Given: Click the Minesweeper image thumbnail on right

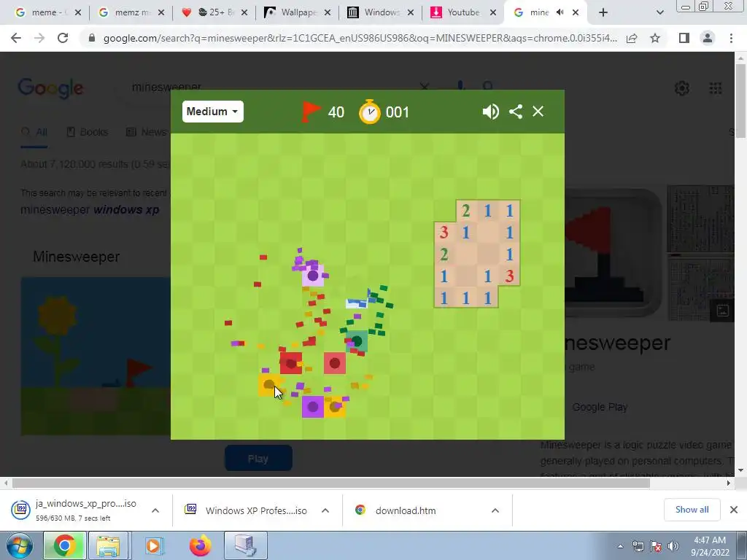Looking at the screenshot, I should click(x=615, y=252).
